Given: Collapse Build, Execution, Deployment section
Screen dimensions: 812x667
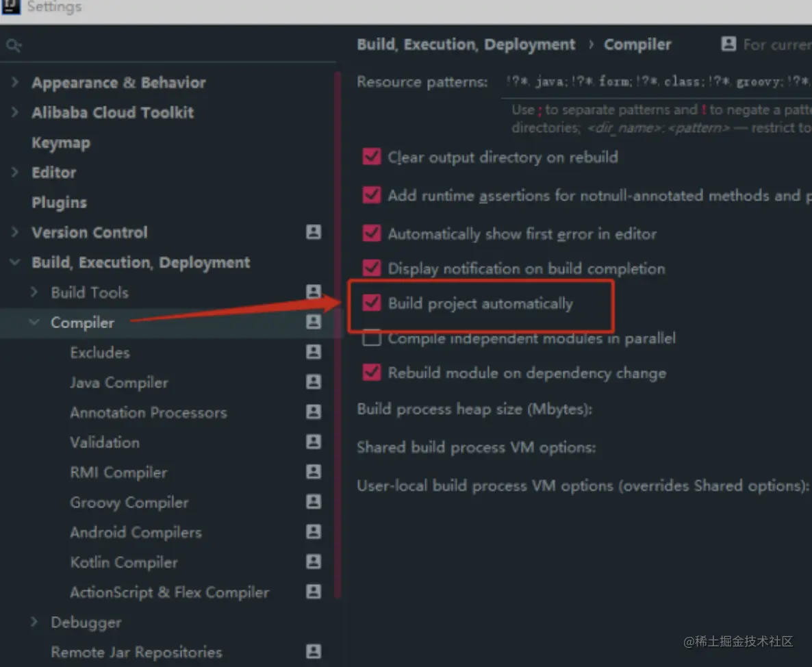Looking at the screenshot, I should click(x=14, y=262).
